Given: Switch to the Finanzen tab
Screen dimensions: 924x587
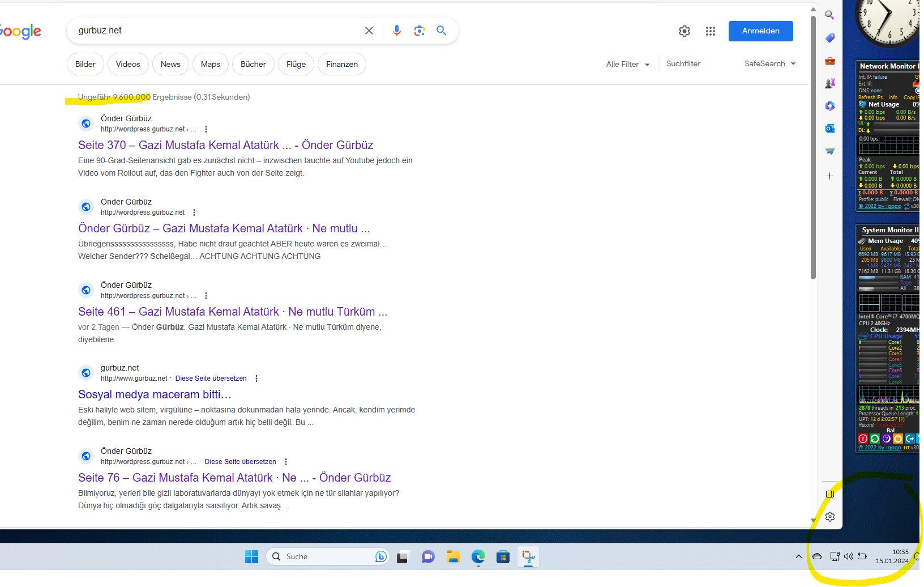Looking at the screenshot, I should click(x=342, y=64).
